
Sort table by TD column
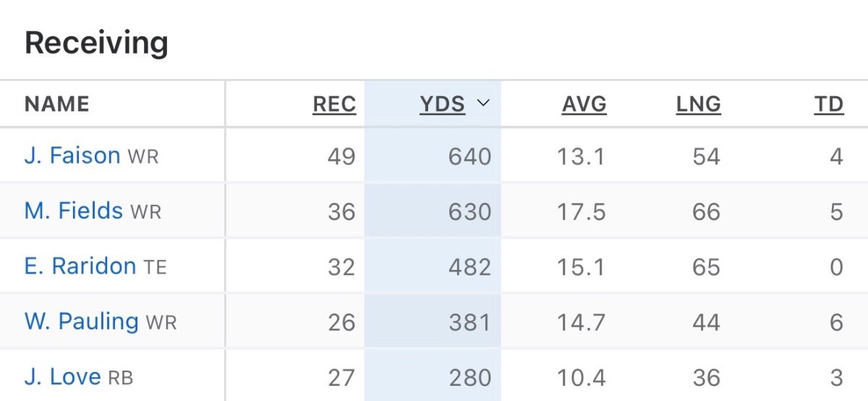[829, 104]
